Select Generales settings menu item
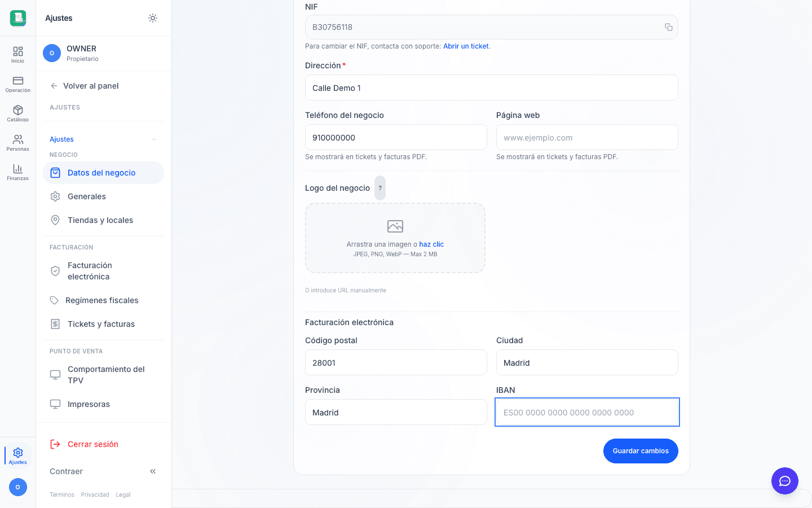 click(x=104, y=196)
